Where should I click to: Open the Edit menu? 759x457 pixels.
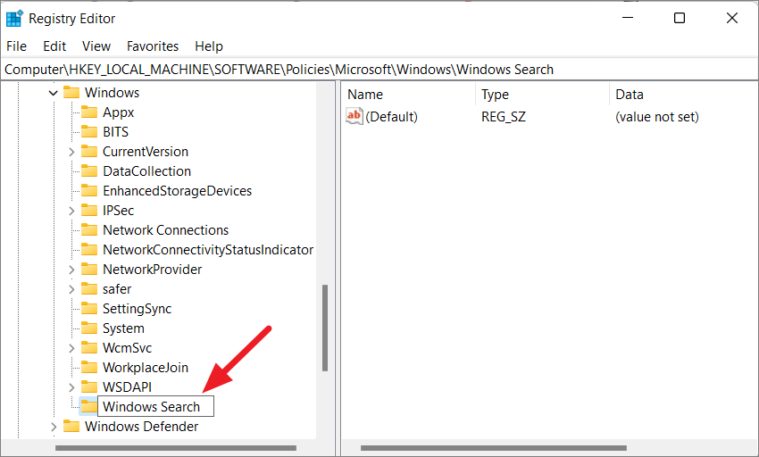tap(54, 46)
